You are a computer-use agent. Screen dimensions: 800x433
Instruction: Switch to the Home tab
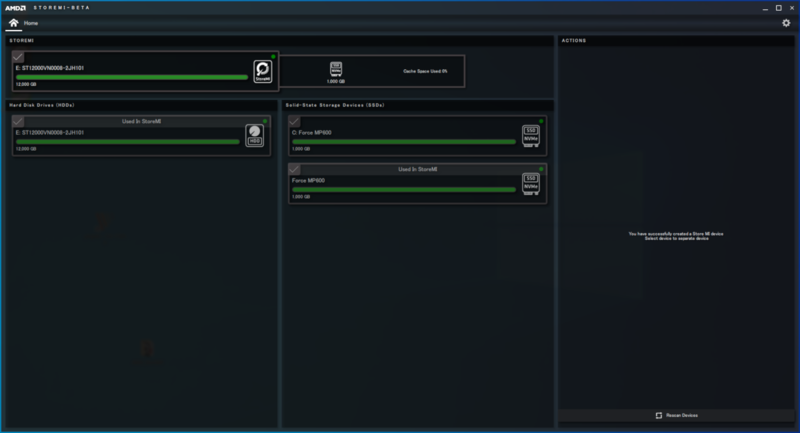[31, 23]
